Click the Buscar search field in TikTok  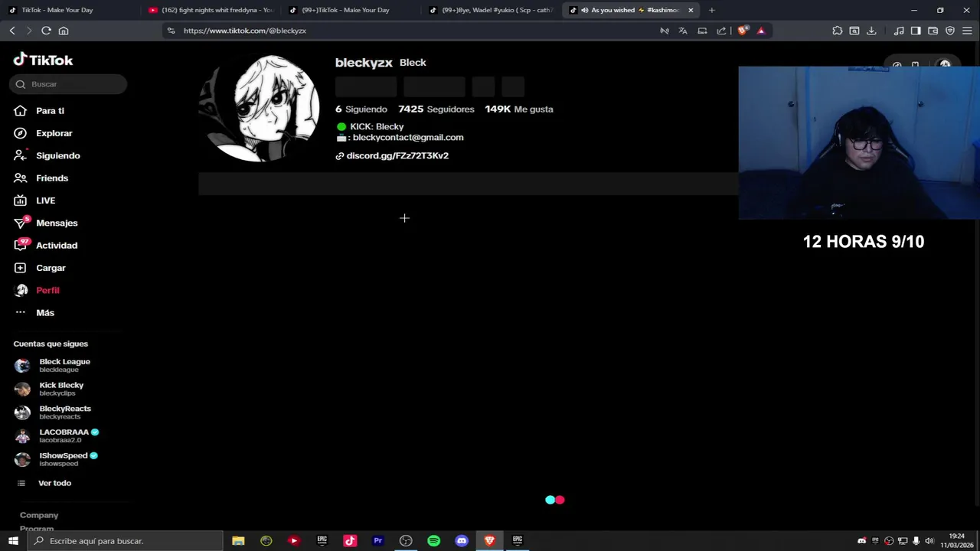pos(68,84)
